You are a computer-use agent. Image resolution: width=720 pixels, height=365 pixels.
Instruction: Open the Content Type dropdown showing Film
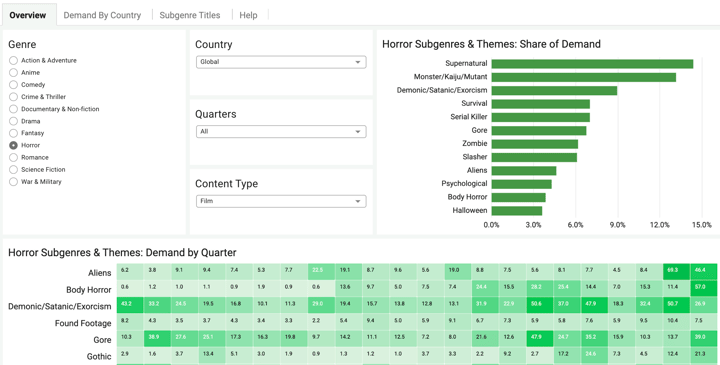coord(281,201)
